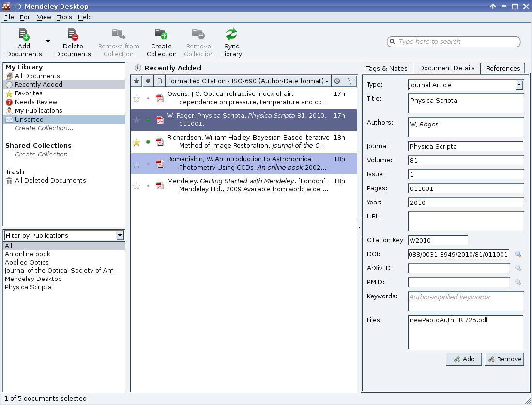Open the Needs Review list
This screenshot has height=405, width=532.
[64, 102]
